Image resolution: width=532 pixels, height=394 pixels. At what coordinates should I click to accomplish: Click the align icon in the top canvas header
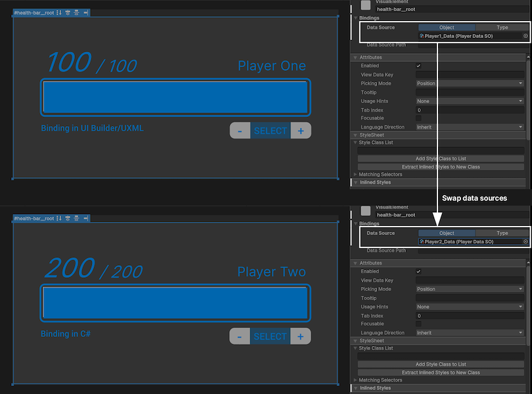pos(68,12)
